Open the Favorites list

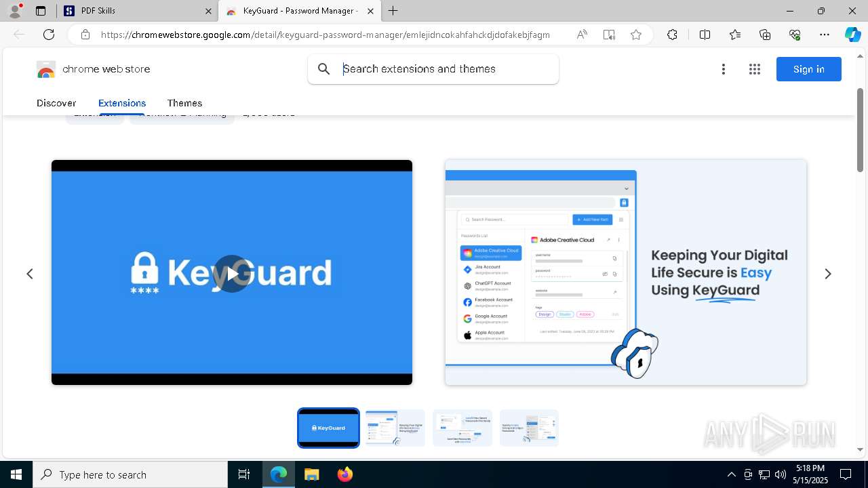(x=735, y=35)
